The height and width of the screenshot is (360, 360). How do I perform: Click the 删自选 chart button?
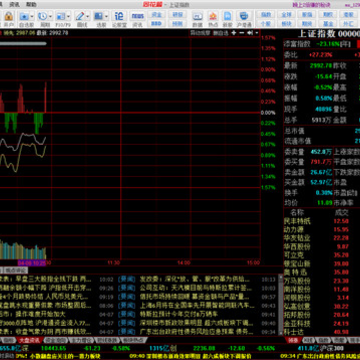(x=221, y=33)
